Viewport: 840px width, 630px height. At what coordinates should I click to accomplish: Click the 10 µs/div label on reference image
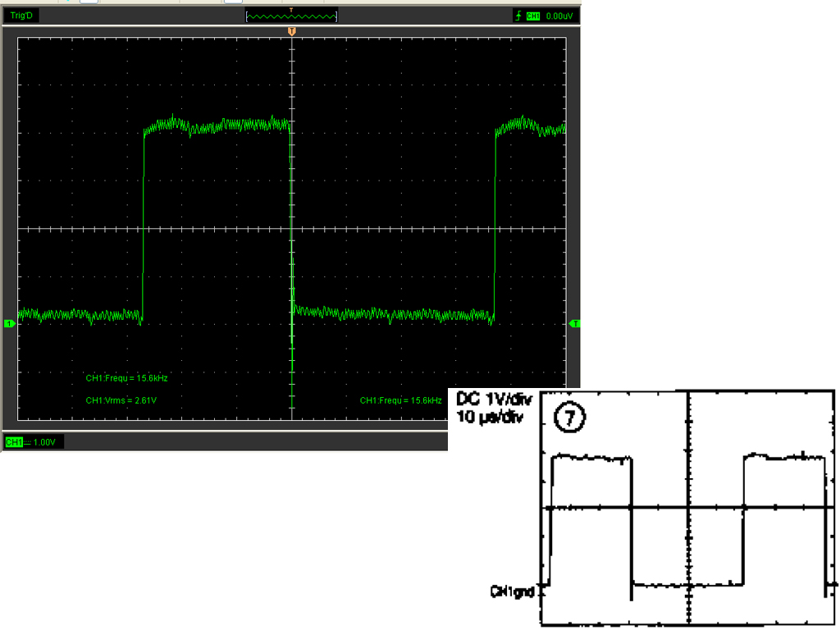coord(491,417)
